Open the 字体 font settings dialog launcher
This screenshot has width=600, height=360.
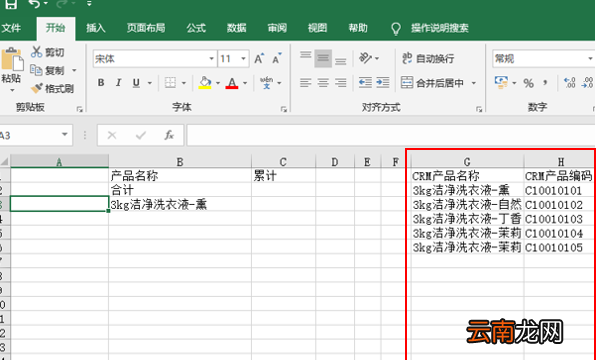(x=284, y=109)
